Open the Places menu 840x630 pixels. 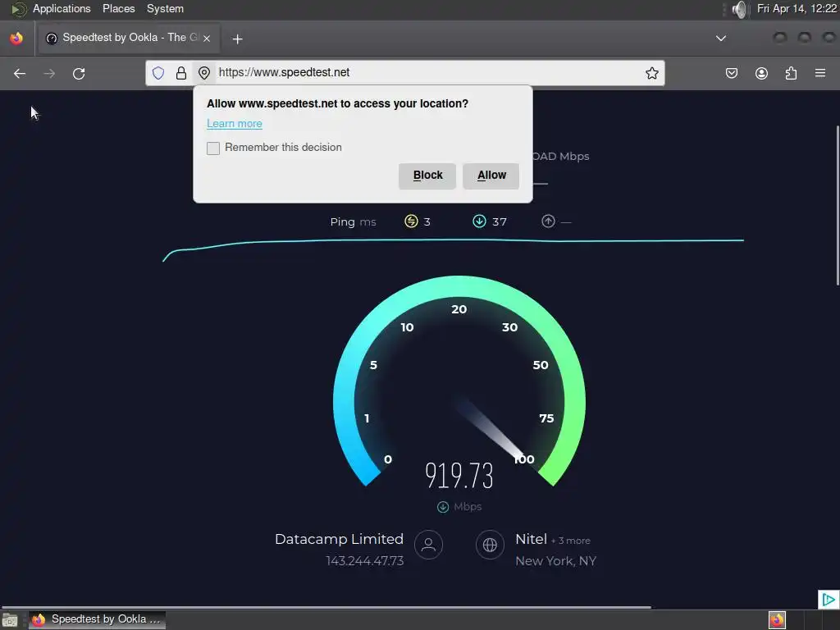pos(118,9)
